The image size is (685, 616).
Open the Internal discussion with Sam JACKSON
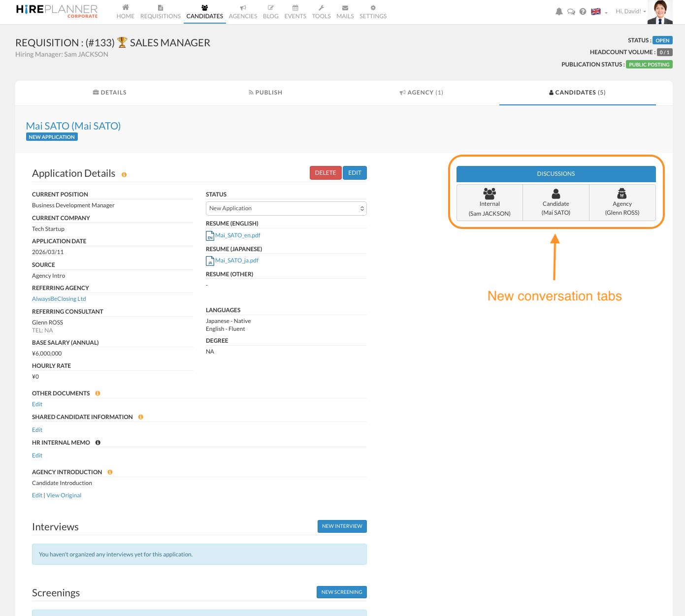point(489,203)
